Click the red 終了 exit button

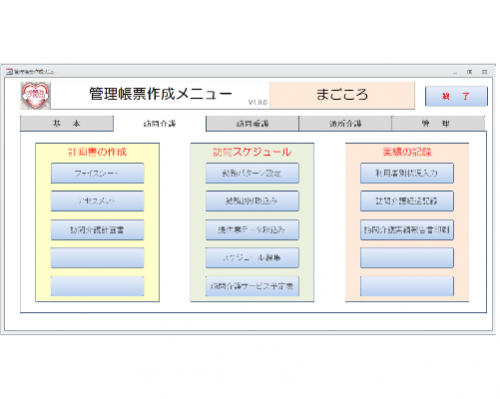pos(456,97)
